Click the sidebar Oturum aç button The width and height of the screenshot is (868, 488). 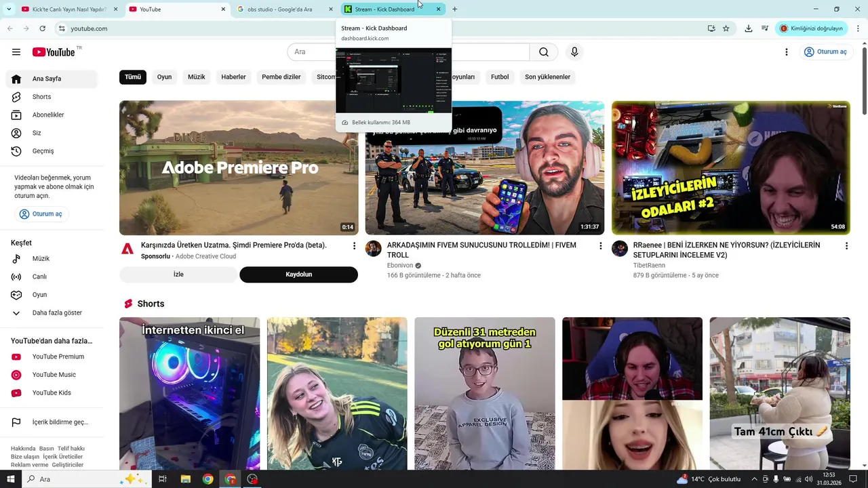pyautogui.click(x=41, y=214)
